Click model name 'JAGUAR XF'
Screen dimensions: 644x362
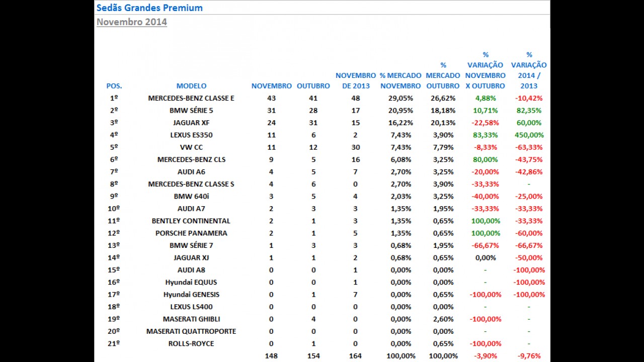point(191,123)
